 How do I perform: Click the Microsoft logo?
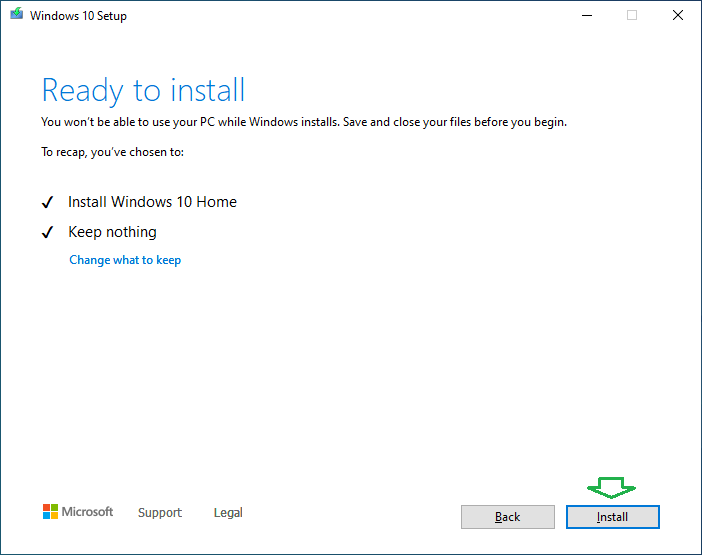[78, 512]
